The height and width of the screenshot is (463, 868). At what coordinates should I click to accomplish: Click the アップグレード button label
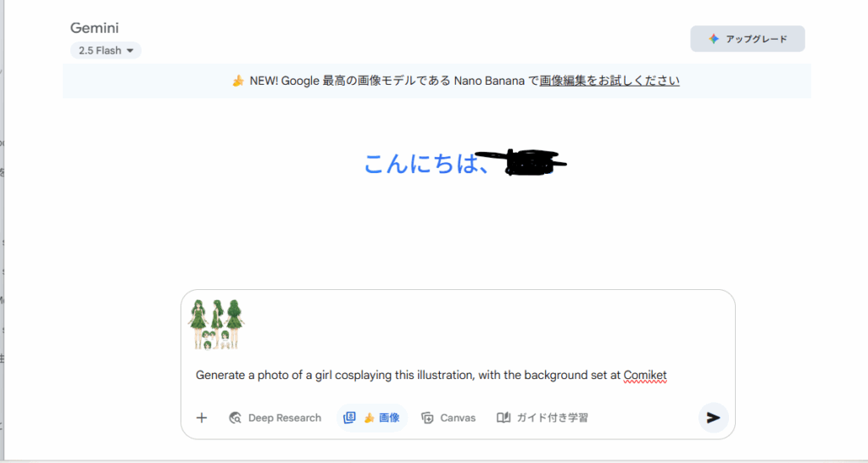click(x=756, y=39)
